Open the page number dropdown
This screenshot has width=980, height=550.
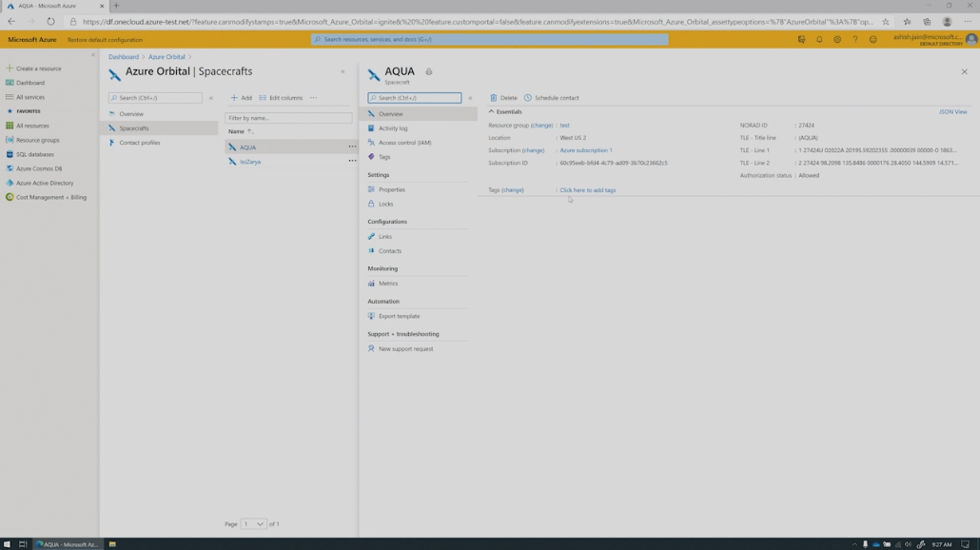click(x=254, y=524)
